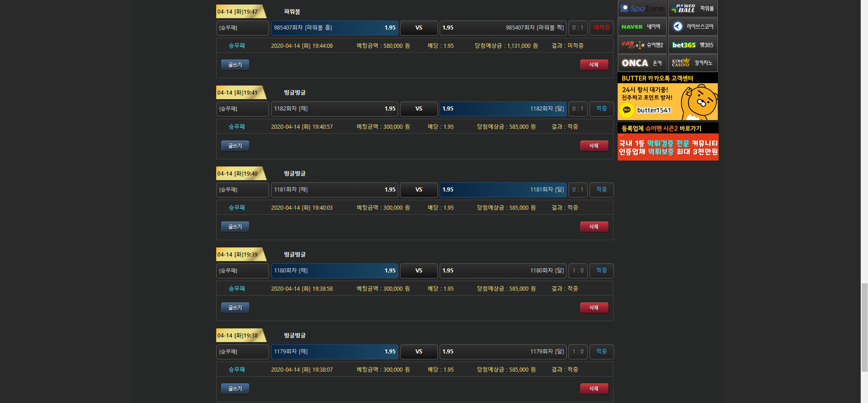The image size is (868, 403).
Task: Open the Power Ball sidebar link
Action: point(693,9)
